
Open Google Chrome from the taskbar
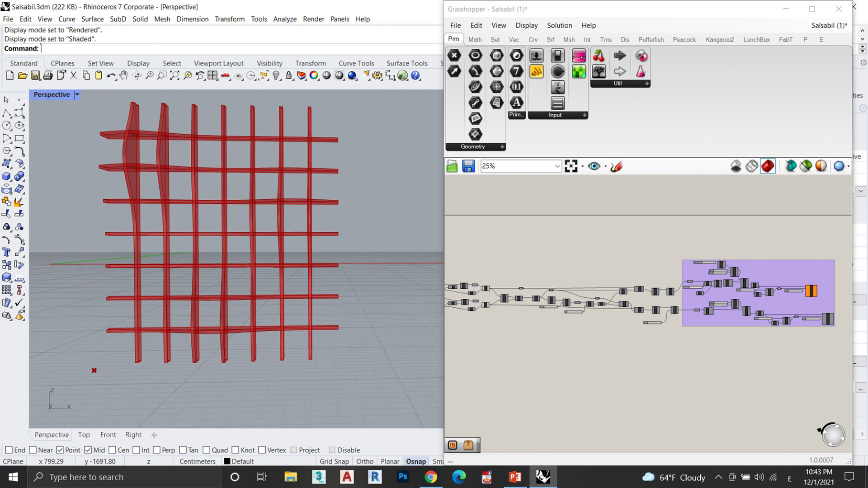pyautogui.click(x=431, y=477)
